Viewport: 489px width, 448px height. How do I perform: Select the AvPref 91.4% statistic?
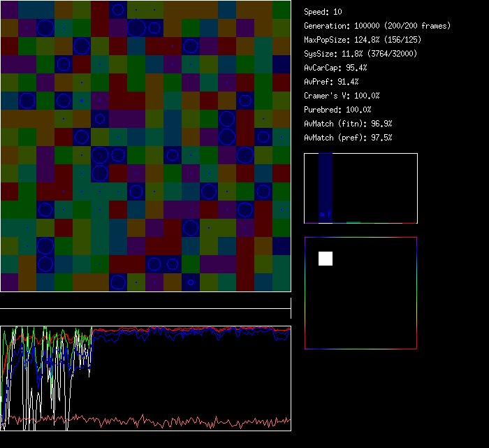(331, 82)
